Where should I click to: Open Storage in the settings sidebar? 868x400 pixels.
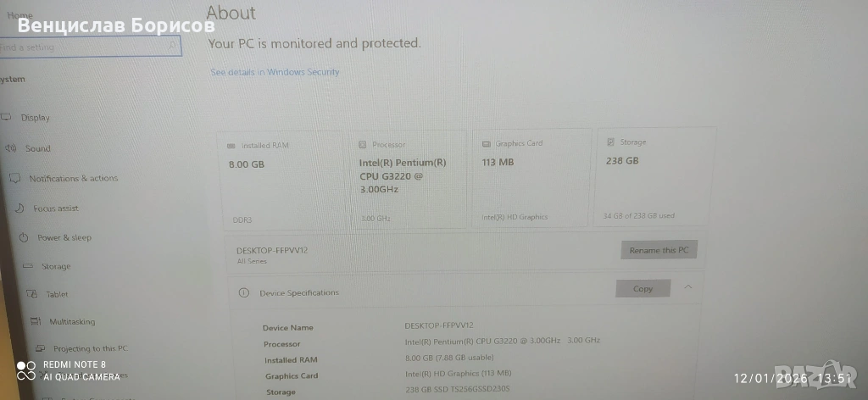(x=56, y=267)
